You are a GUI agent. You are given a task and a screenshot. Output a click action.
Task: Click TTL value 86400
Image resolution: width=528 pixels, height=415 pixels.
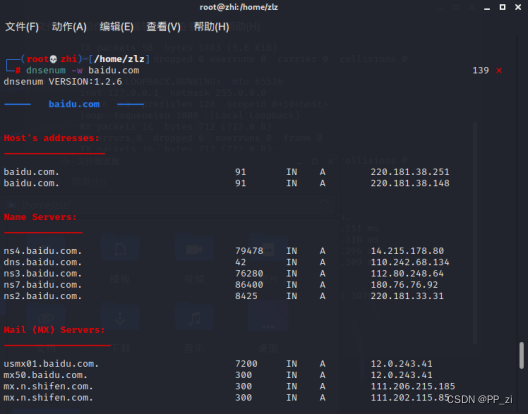tap(249, 285)
